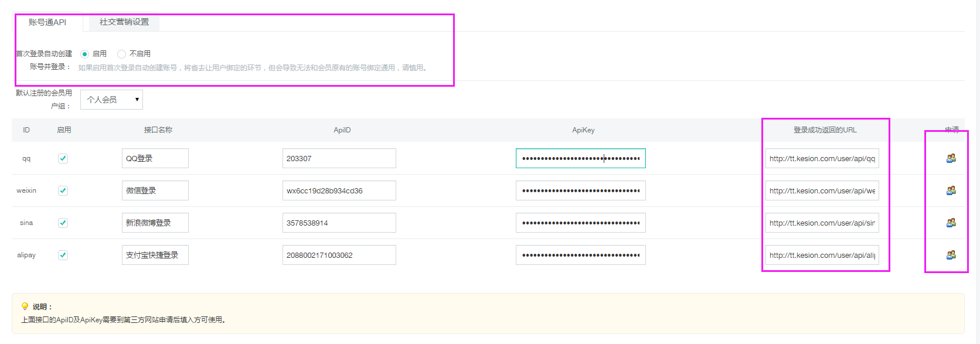Select the 启用 radio button
Image resolution: width=980 pixels, height=344 pixels.
[84, 54]
